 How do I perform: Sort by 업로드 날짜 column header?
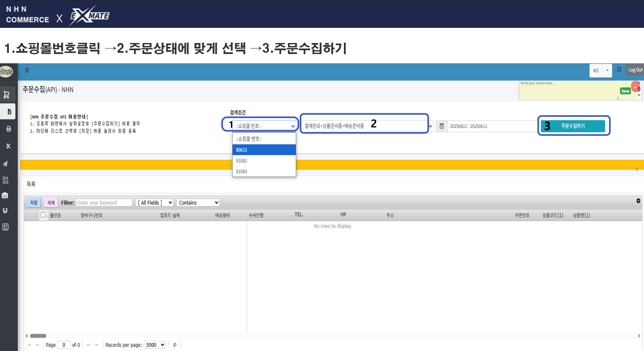[170, 215]
